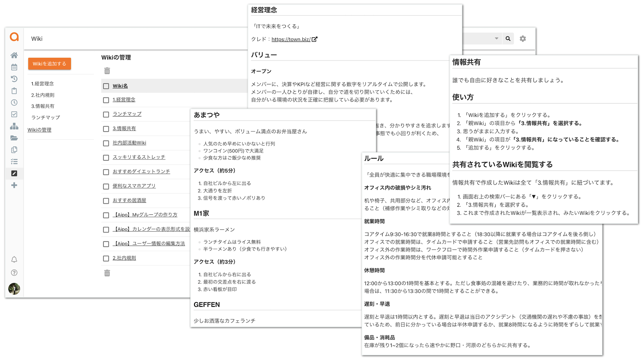Click the GEFFEN heading in lunch map panel
The image size is (644, 360).
pyautogui.click(x=207, y=305)
